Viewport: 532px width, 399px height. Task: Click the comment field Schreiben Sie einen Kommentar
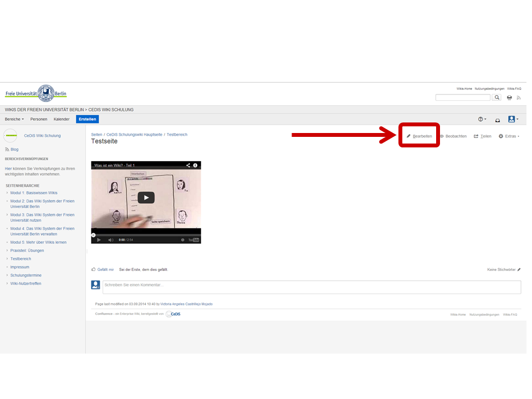pos(312,287)
